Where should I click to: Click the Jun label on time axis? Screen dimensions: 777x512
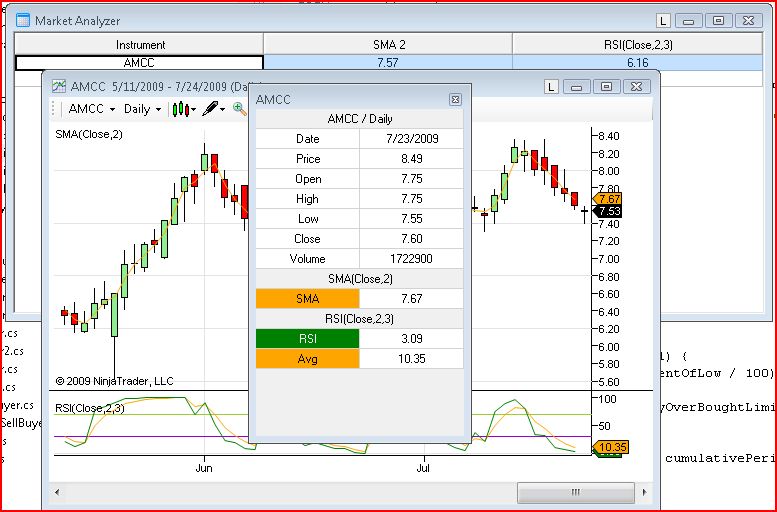204,468
